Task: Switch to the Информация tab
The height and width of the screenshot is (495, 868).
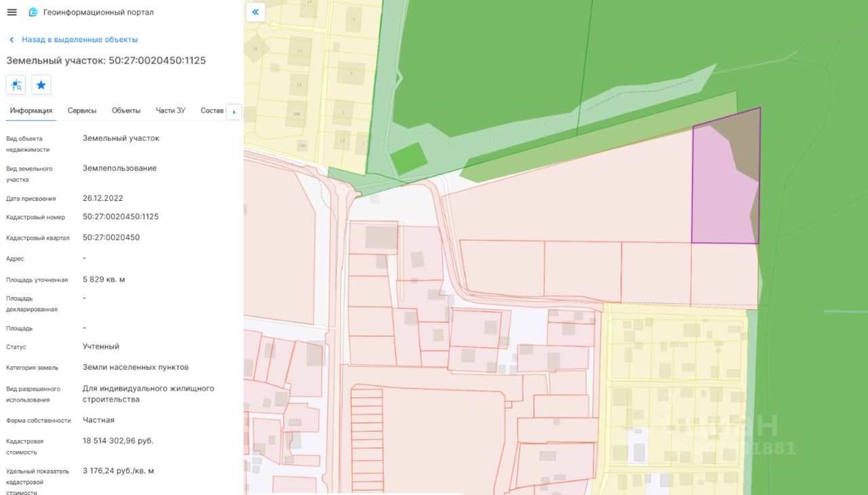Action: (x=31, y=111)
